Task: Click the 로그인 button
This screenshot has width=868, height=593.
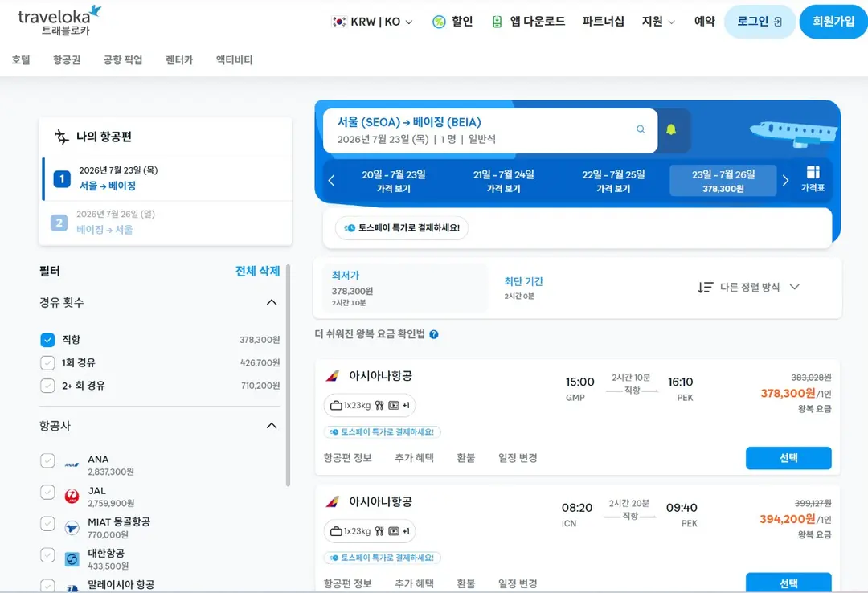Action: 759,22
